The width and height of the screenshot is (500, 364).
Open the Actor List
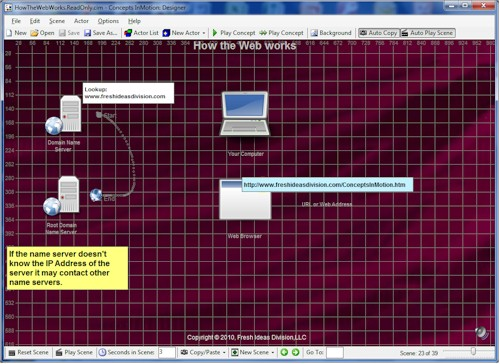pos(141,33)
